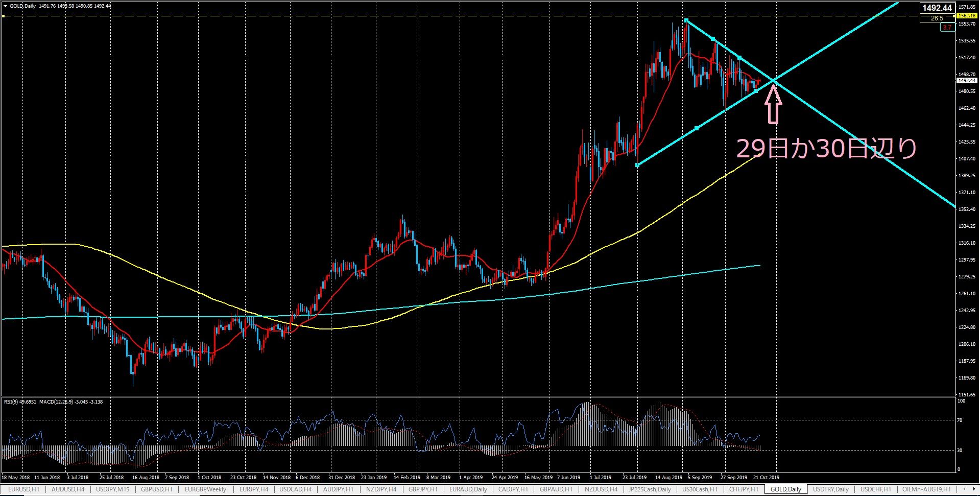Click the 31 Dec 2018 date label
Image resolution: width=980 pixels, height=496 pixels.
click(x=342, y=478)
